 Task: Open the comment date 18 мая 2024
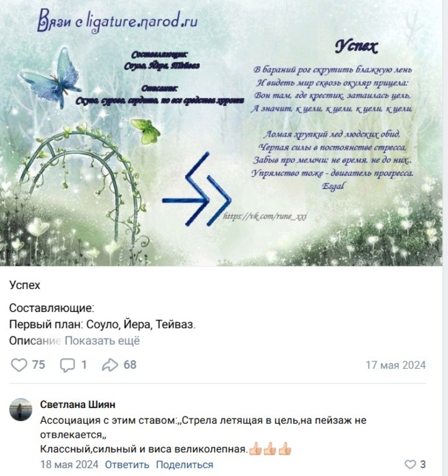[69, 464]
